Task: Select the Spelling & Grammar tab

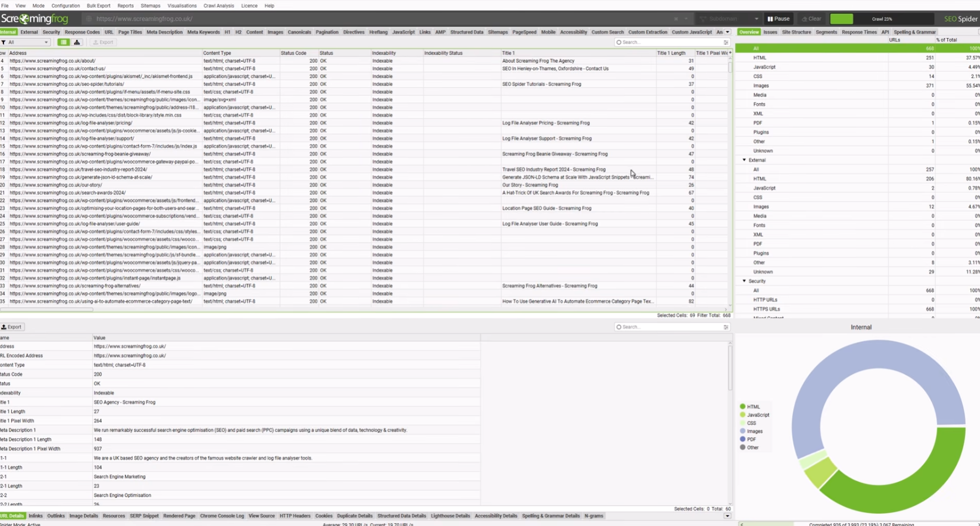Action: click(x=914, y=32)
